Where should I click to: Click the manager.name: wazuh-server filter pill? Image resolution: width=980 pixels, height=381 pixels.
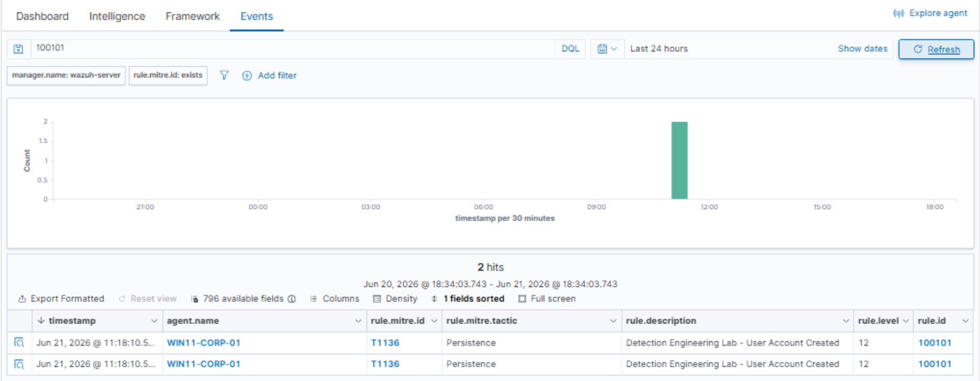66,75
